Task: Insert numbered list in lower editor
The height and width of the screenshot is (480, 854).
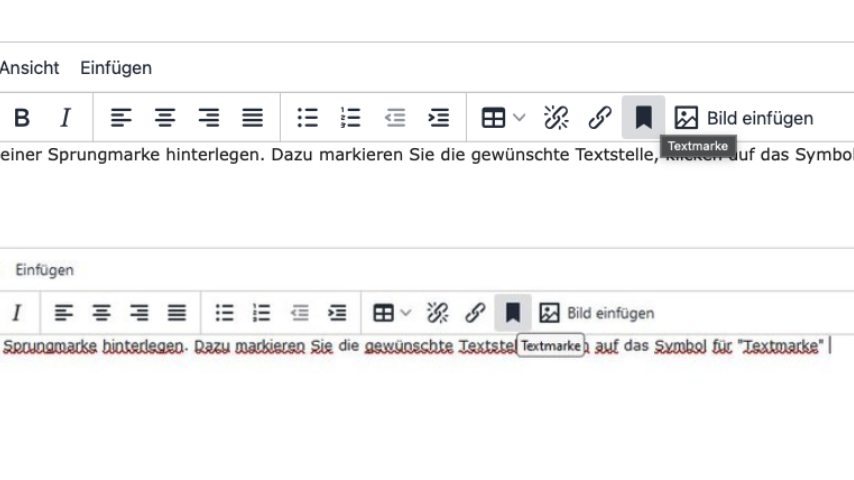Action: [x=261, y=313]
